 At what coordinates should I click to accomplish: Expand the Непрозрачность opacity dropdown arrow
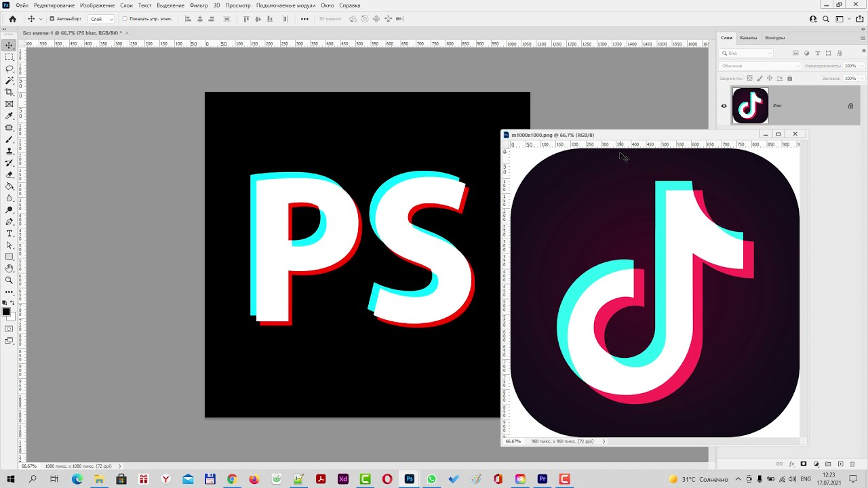pyautogui.click(x=861, y=66)
